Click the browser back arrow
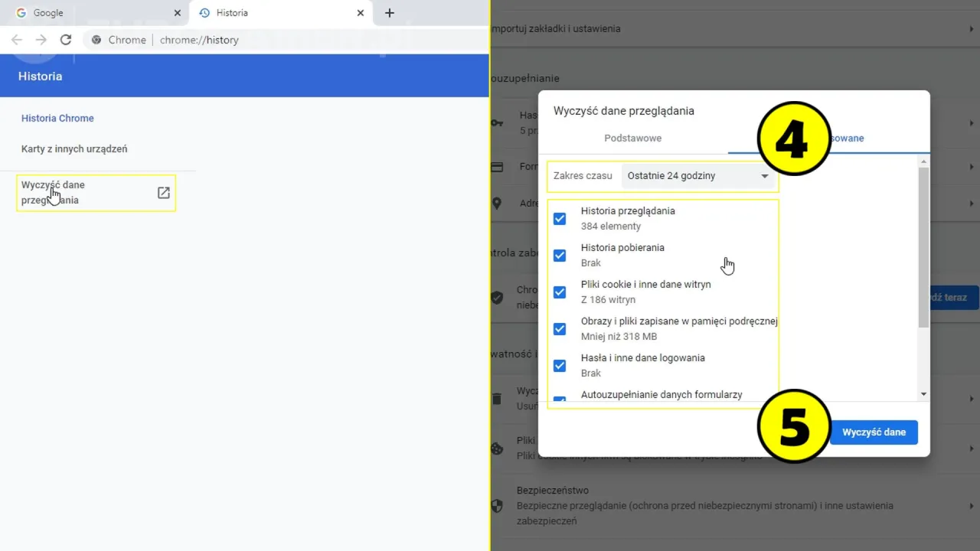Image resolution: width=980 pixels, height=551 pixels. [17, 39]
